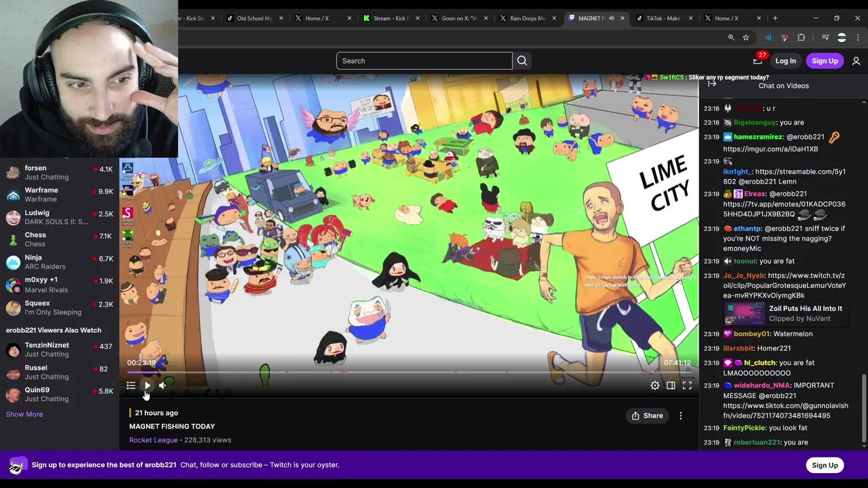Switch to the TikTok - Make tab
This screenshot has width=868, height=488.
(x=663, y=18)
